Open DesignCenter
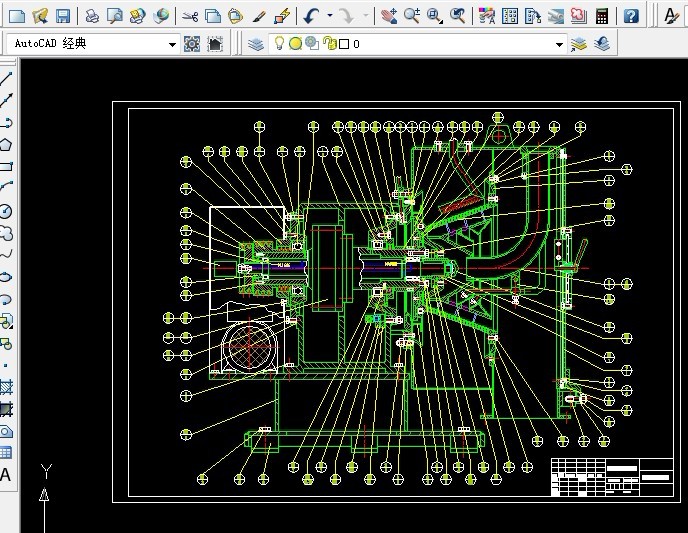 click(x=510, y=17)
